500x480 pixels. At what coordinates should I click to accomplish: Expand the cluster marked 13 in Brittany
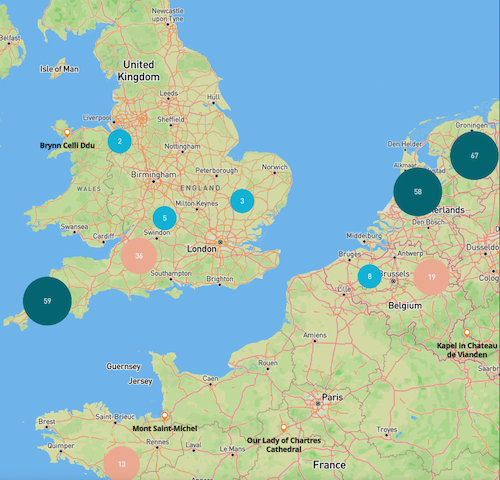click(122, 464)
